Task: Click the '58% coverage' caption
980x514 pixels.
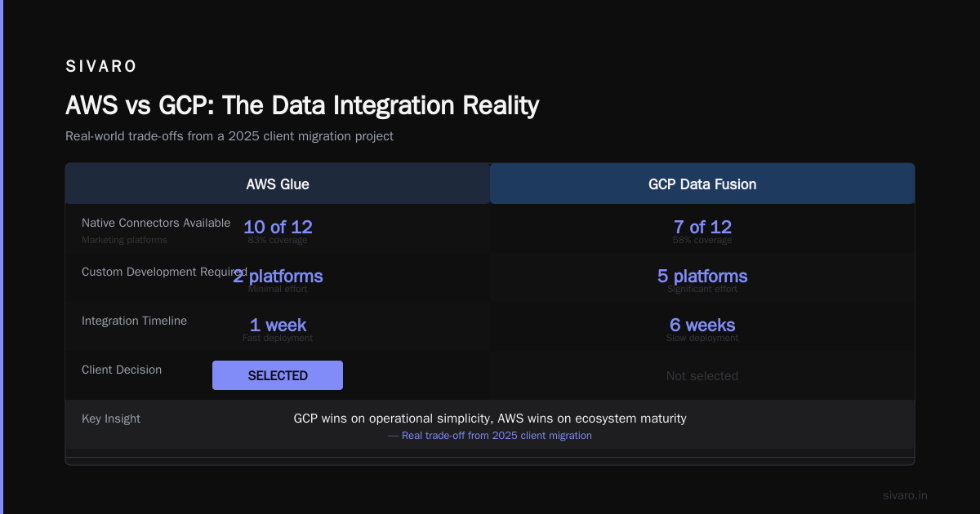Action: click(702, 240)
